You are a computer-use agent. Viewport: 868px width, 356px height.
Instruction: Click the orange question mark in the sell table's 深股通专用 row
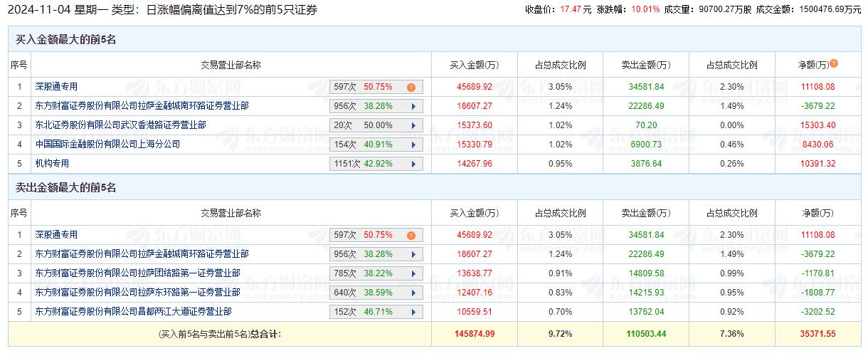[411, 236]
